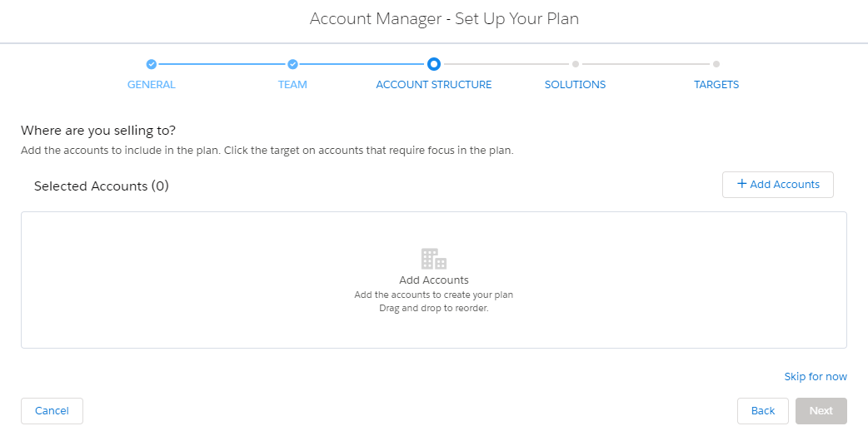The image size is (868, 436).
Task: Go to the TEAM step label
Action: (x=293, y=85)
